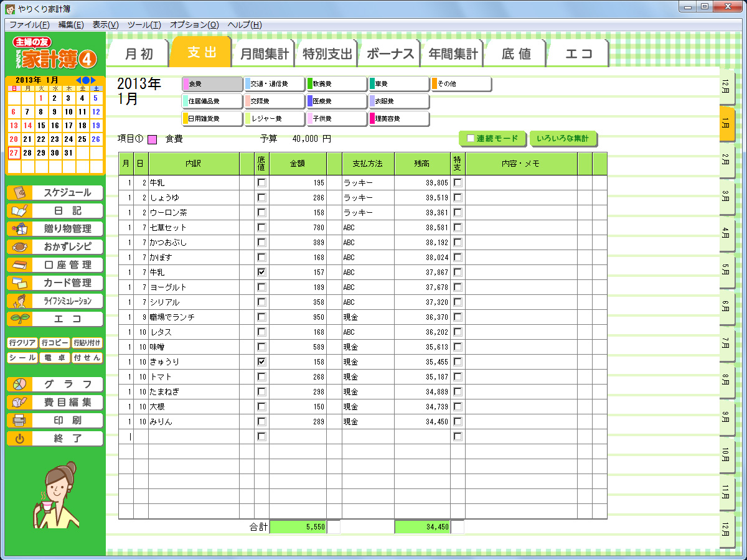This screenshot has width=747, height=560.
Task: Go to next month with right arrow
Action: tap(93, 80)
